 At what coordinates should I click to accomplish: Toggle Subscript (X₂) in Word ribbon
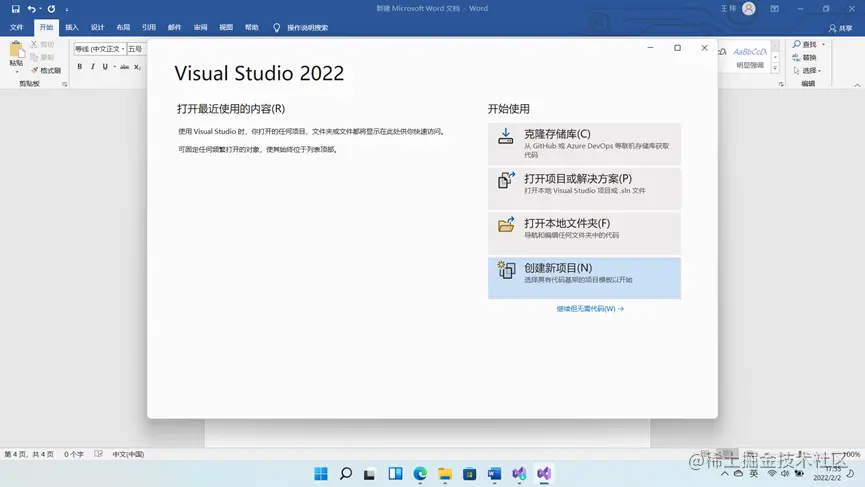[137, 67]
